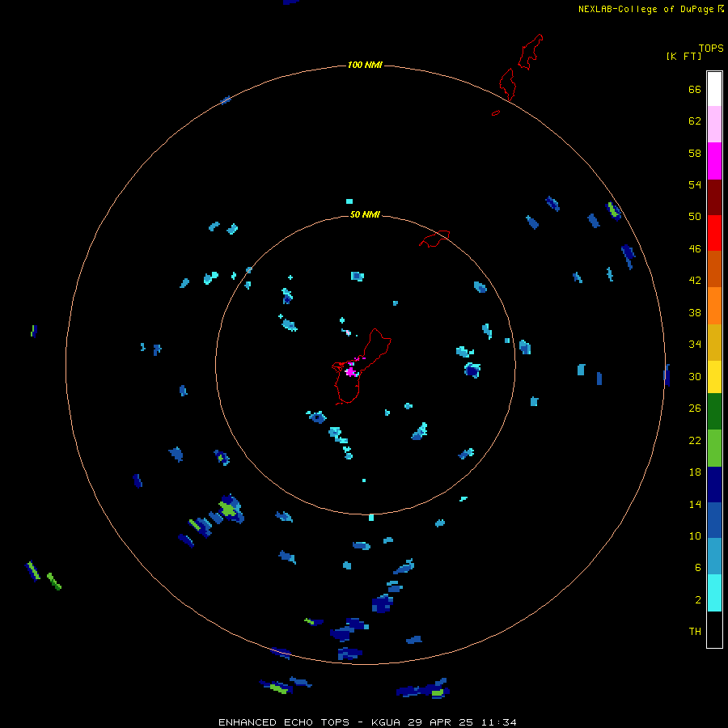Click the bright orange legend band
This screenshot has height=728, width=728.
click(714, 306)
